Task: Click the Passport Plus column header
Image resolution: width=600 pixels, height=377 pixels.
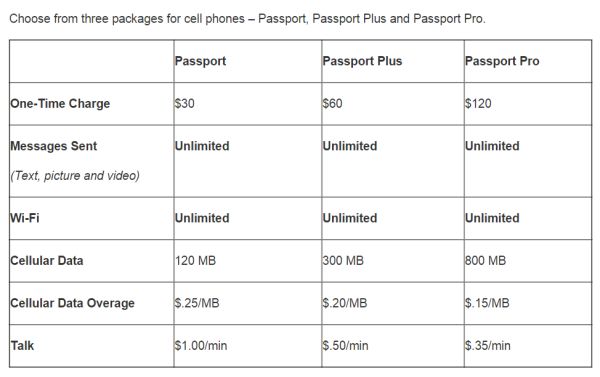Action: click(362, 61)
